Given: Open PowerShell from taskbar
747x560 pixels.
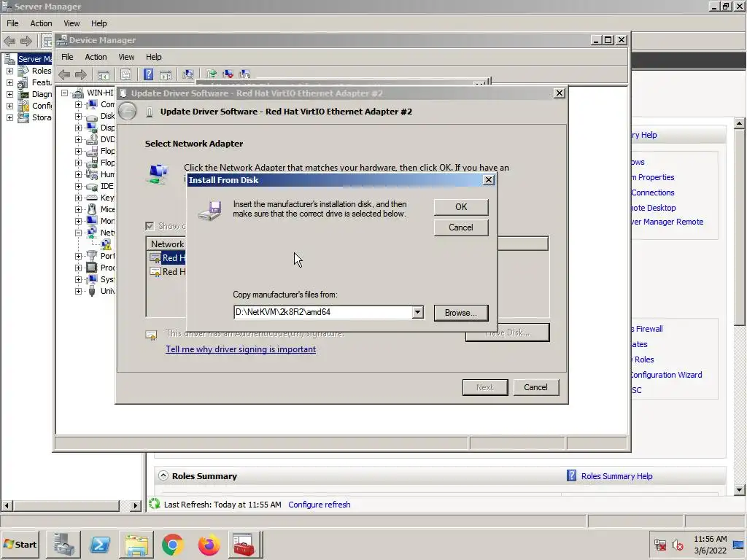Looking at the screenshot, I should [x=99, y=545].
